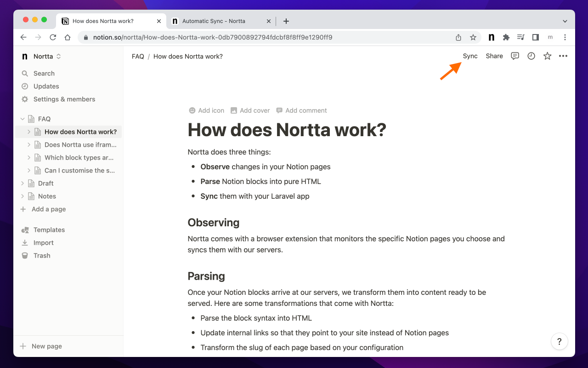
Task: Open Which block types ar... page
Action: pos(79,158)
